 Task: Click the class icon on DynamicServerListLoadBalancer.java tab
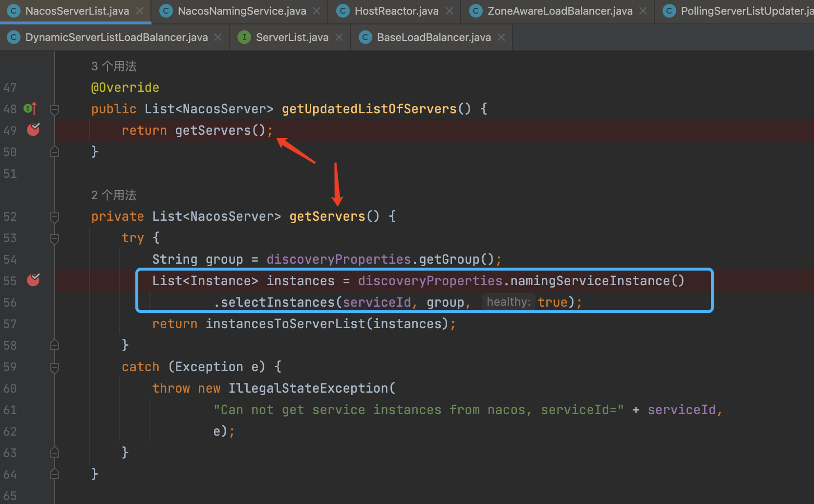point(14,37)
